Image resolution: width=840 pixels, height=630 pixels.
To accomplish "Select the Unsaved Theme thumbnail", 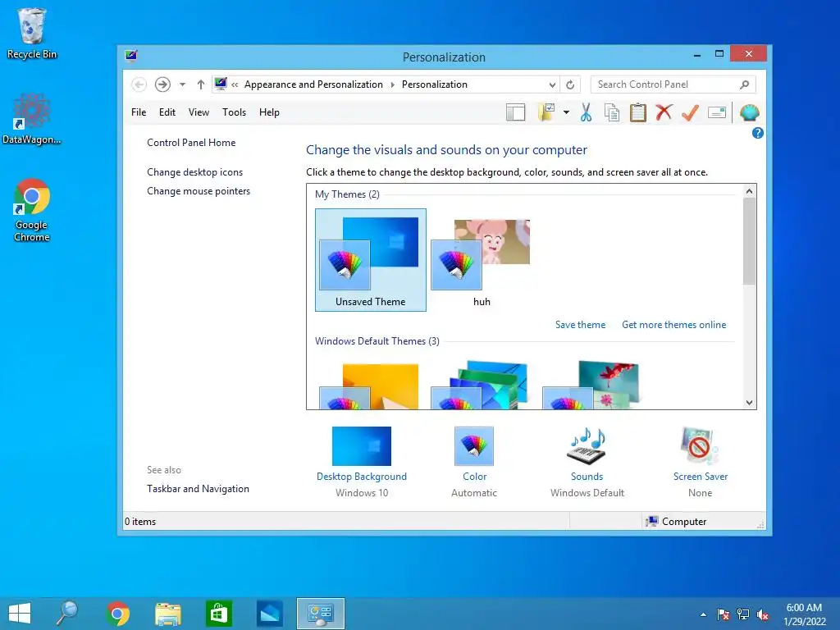I will pos(371,260).
